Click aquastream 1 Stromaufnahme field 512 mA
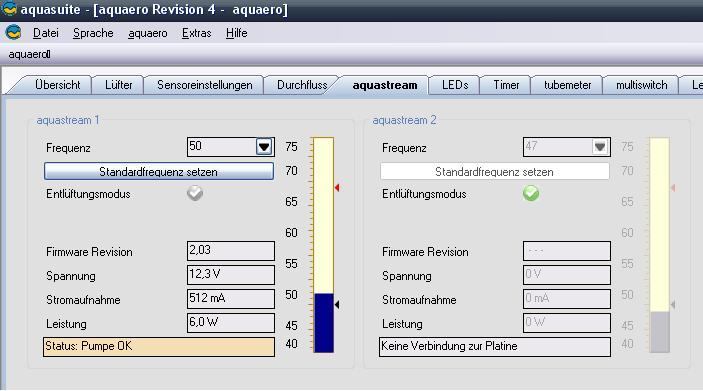The width and height of the screenshot is (703, 391). point(230,299)
